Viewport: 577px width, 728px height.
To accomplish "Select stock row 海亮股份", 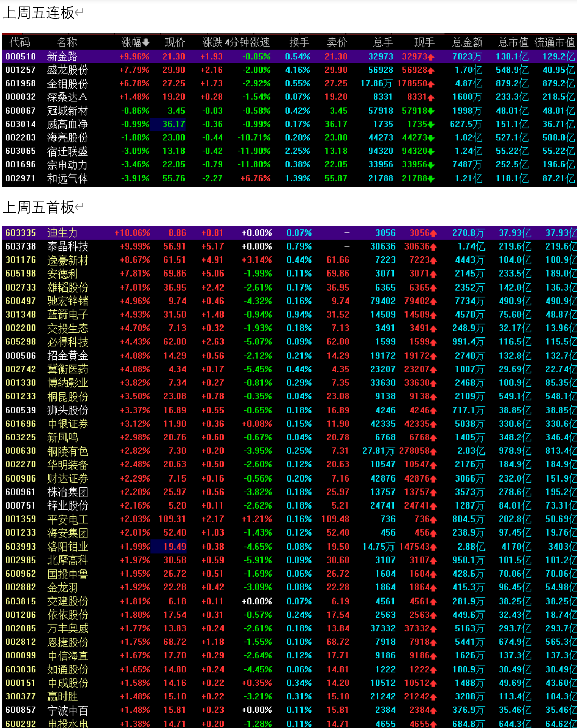I will 290,138.
